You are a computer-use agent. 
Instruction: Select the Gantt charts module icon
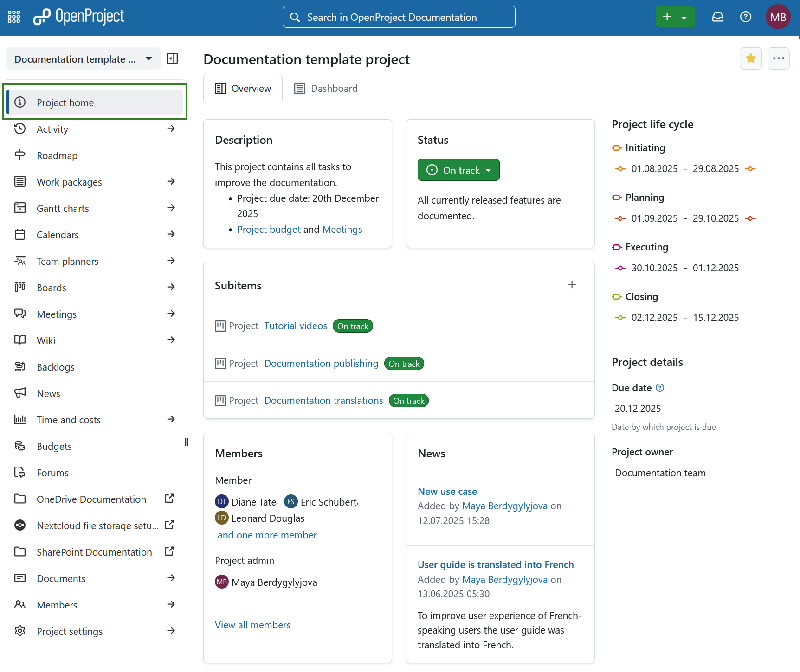[20, 208]
